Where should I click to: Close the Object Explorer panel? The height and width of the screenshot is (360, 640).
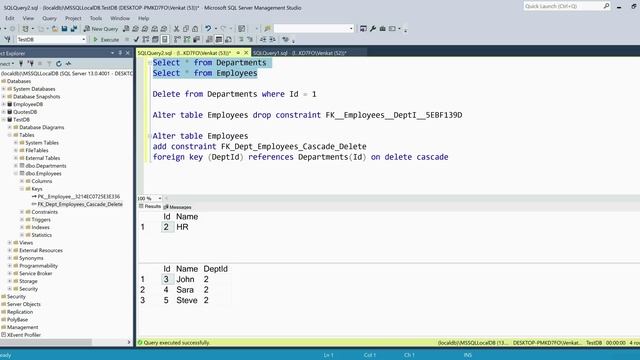(128, 53)
